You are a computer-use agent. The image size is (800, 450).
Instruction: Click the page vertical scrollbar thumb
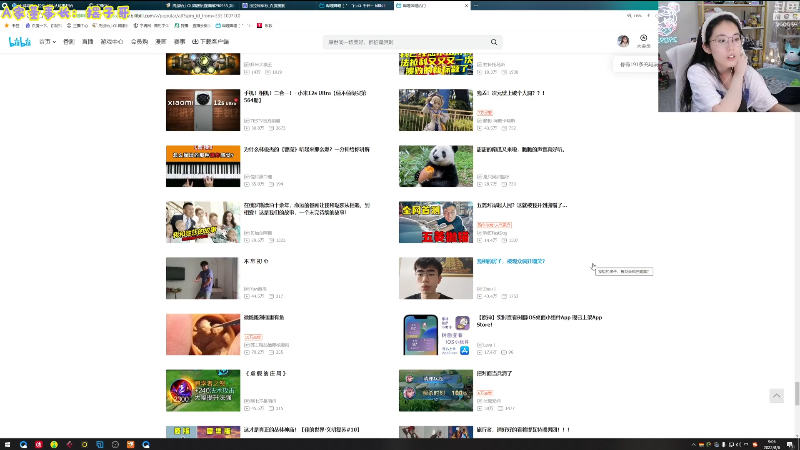pos(797,393)
